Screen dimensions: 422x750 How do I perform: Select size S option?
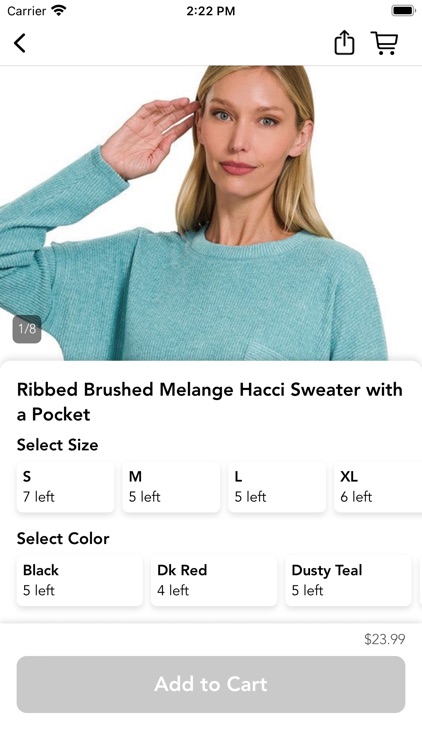pos(66,487)
